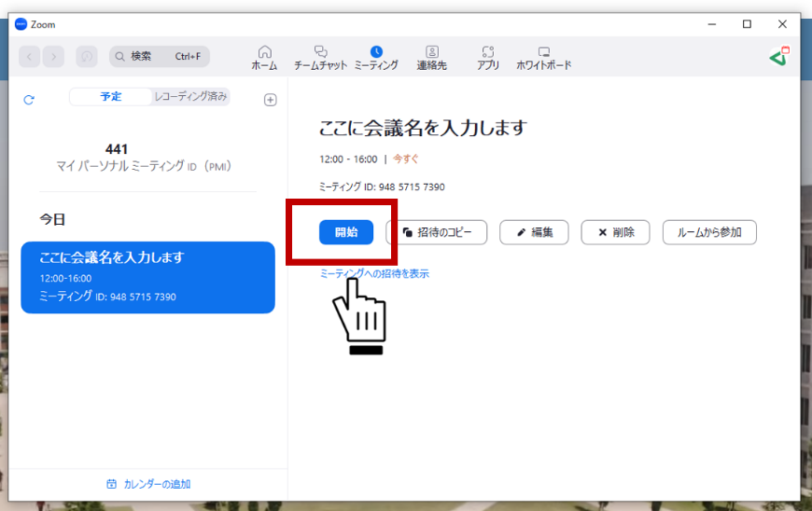Click カレンダーの追加 link
Screen dimensions: 812x511
(x=148, y=484)
